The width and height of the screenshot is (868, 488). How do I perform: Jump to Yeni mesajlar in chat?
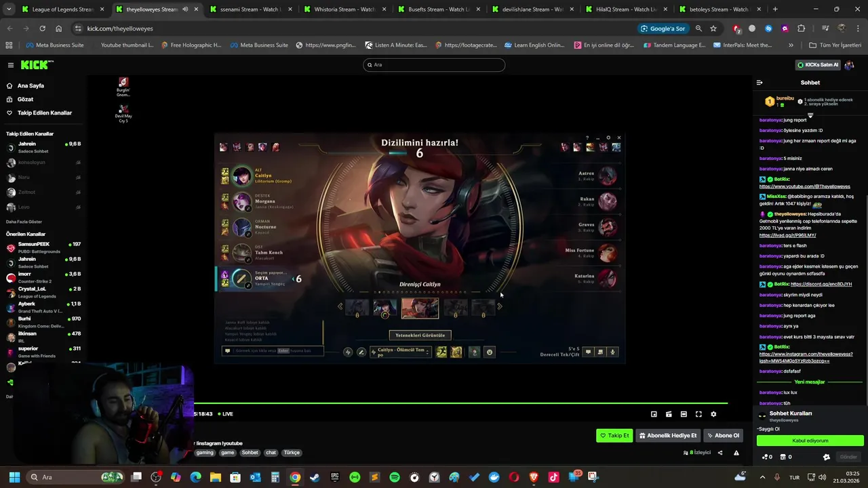[x=810, y=382]
